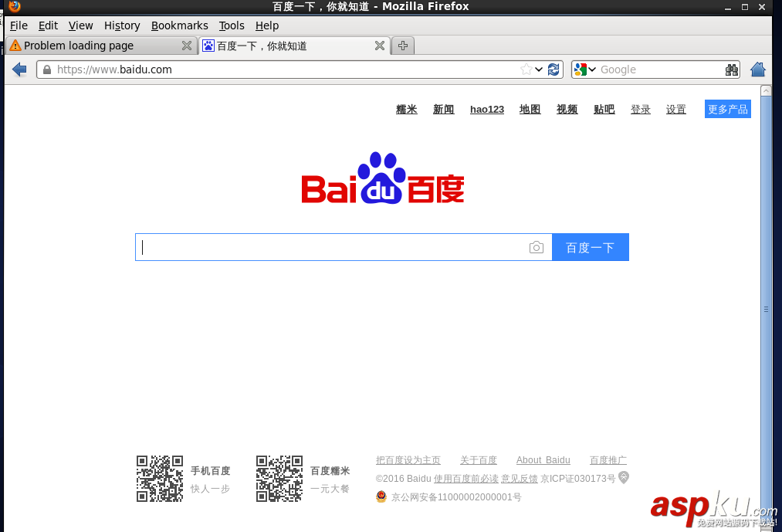Screen dimensions: 782x532
Task: Click the scrollbar up arrow
Action: [x=766, y=91]
